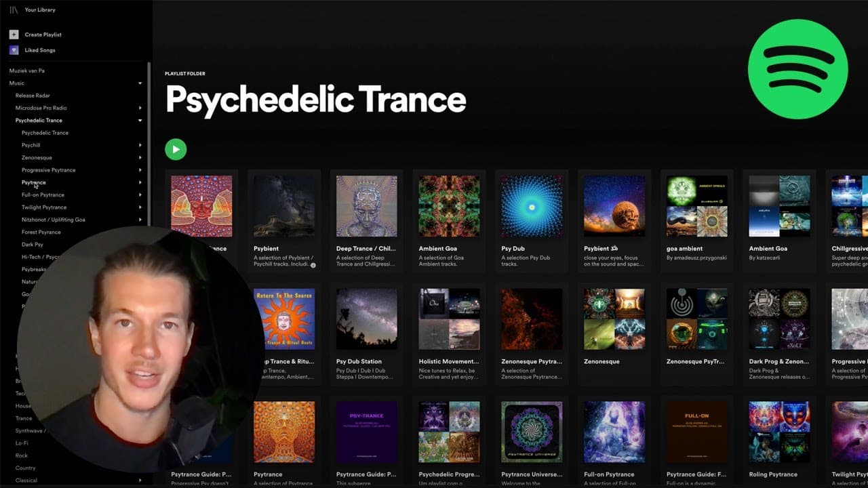Open goa ambient by amadeusz.przygonski
This screenshot has width=868, height=488.
click(697, 221)
